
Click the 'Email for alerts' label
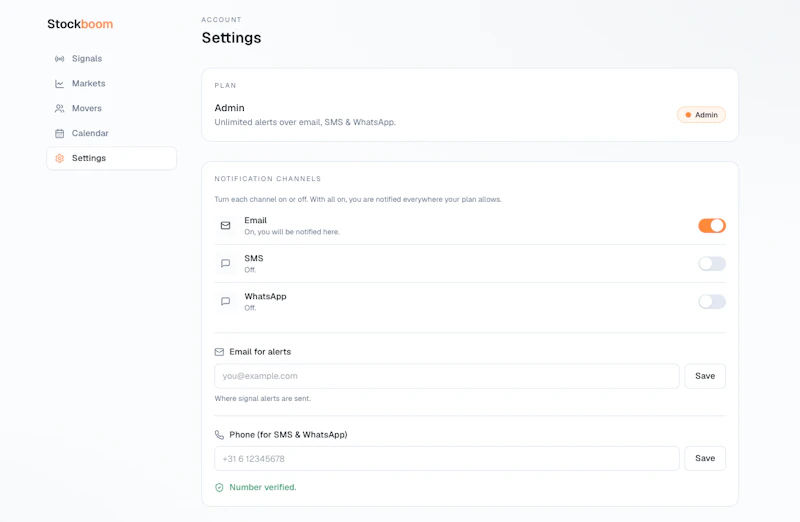coord(260,352)
